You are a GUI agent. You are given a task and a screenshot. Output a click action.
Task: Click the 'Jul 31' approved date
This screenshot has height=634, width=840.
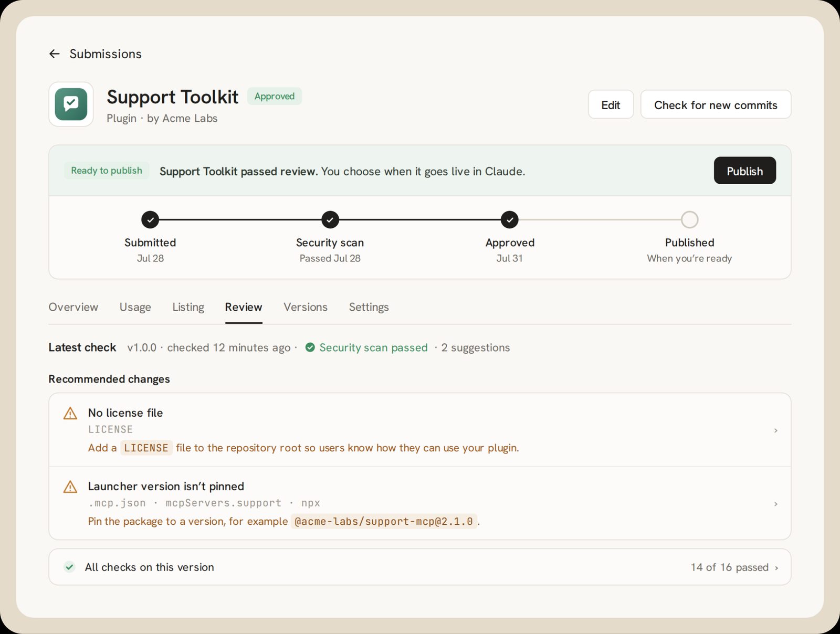(509, 258)
